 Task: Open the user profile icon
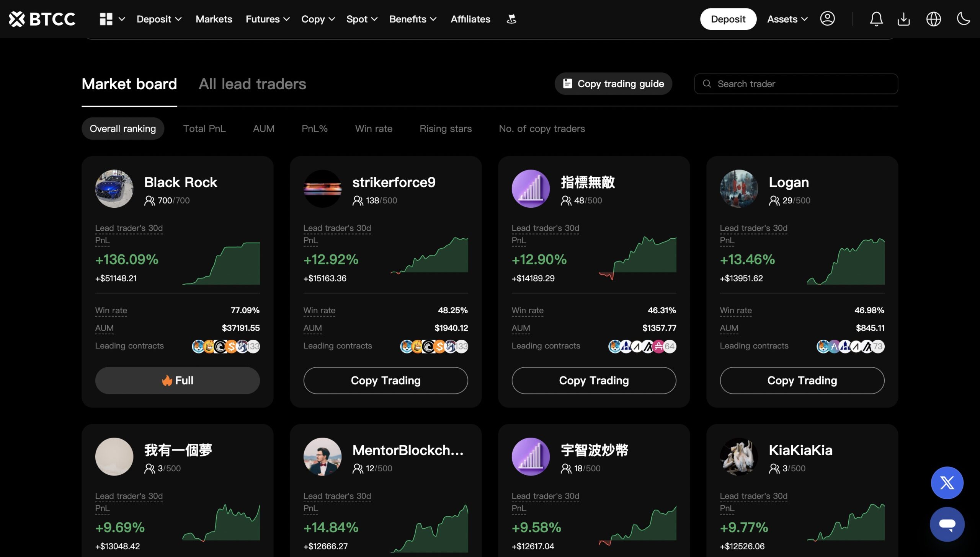pyautogui.click(x=827, y=19)
